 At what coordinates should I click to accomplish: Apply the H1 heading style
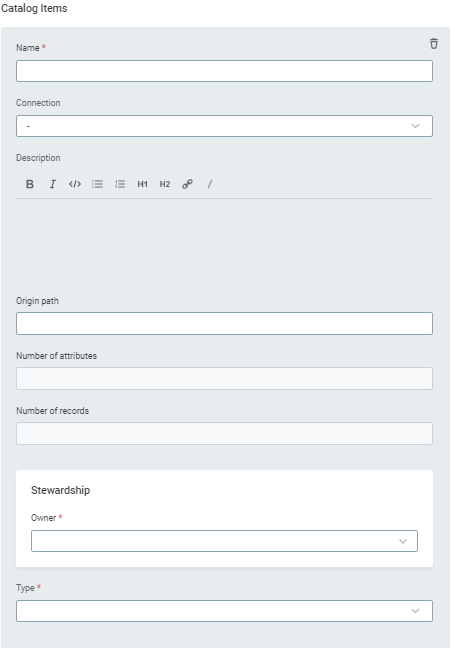coord(143,184)
